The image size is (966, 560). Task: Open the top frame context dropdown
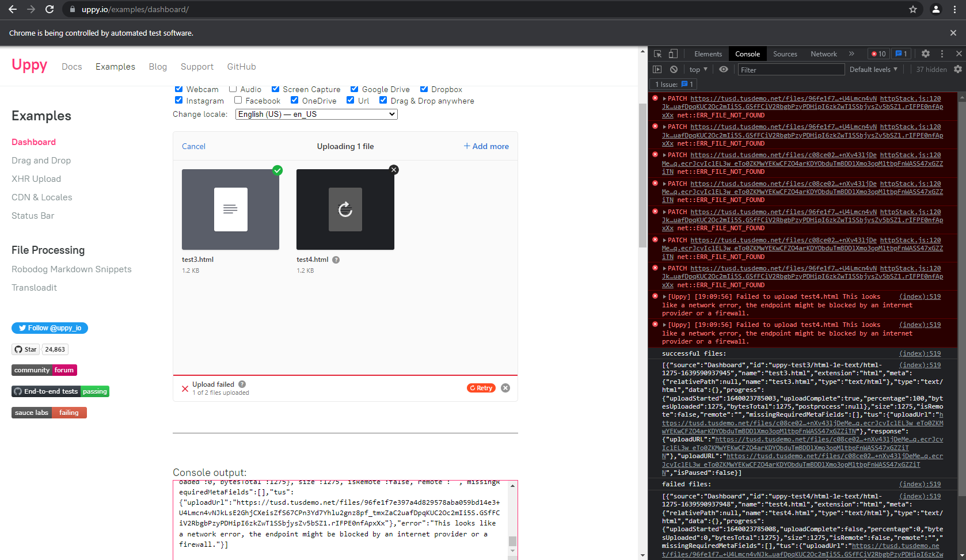pos(697,69)
